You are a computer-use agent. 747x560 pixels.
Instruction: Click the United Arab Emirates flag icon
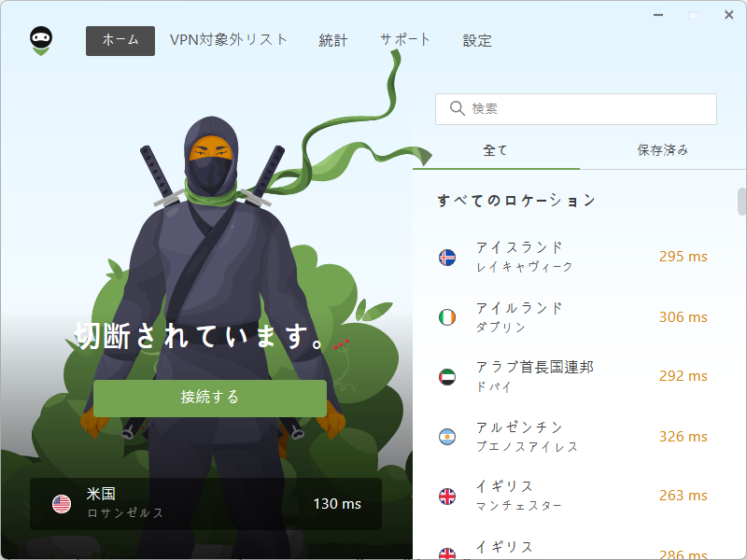(x=447, y=377)
